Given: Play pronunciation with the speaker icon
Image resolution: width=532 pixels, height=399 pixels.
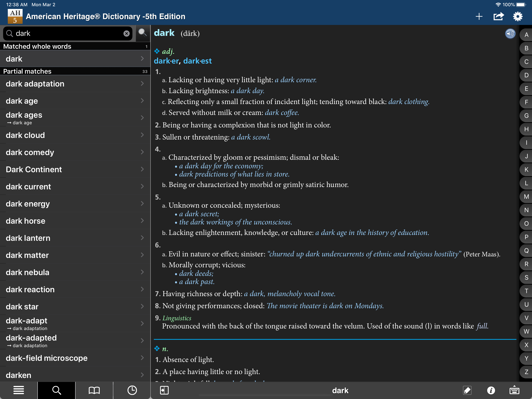Looking at the screenshot, I should (510, 34).
